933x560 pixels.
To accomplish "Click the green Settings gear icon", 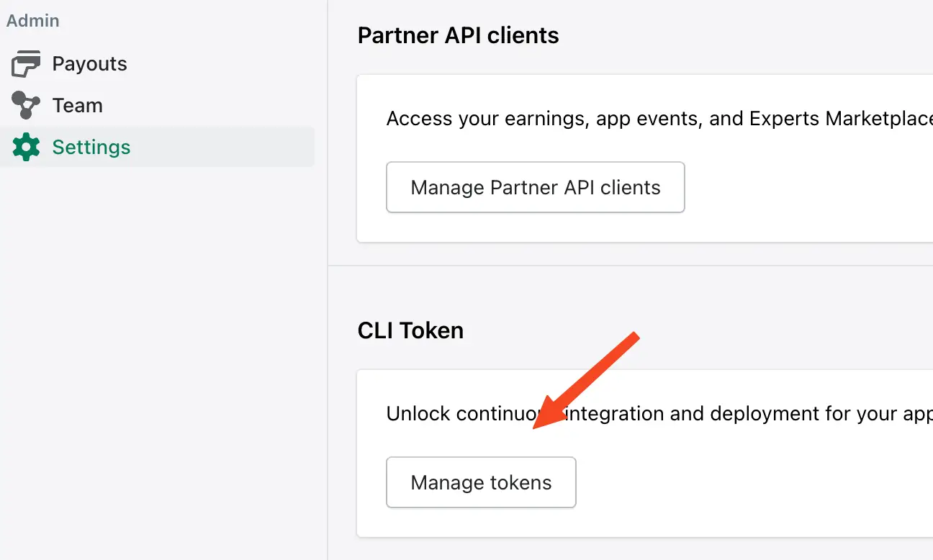I will [26, 147].
